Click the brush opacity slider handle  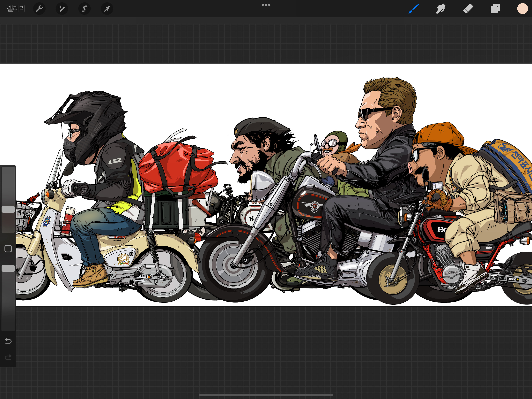pyautogui.click(x=8, y=268)
